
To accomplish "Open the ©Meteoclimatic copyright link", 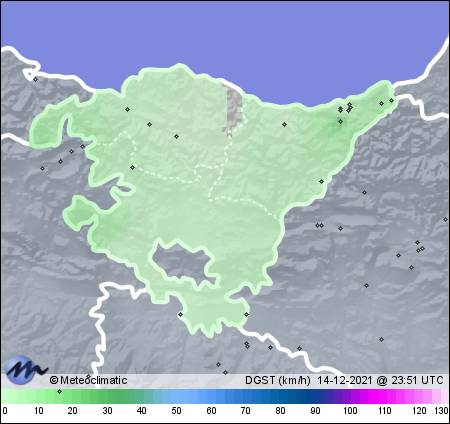I will pos(88,380).
